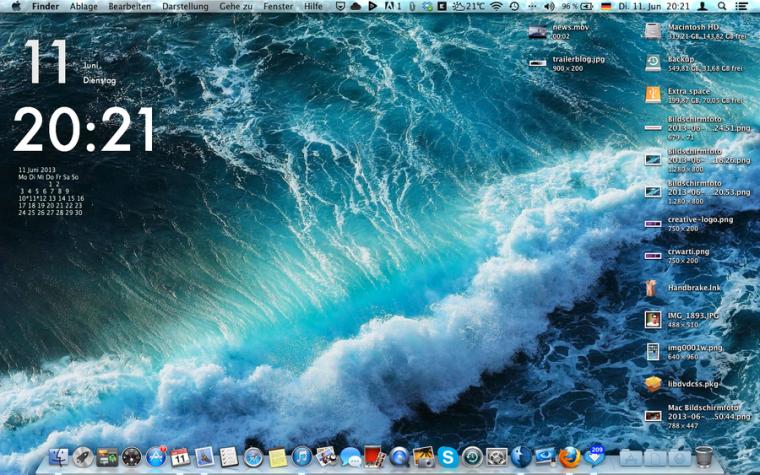Open the Dashboard gauge icon in Dock
The height and width of the screenshot is (475, 760).
tap(131, 457)
